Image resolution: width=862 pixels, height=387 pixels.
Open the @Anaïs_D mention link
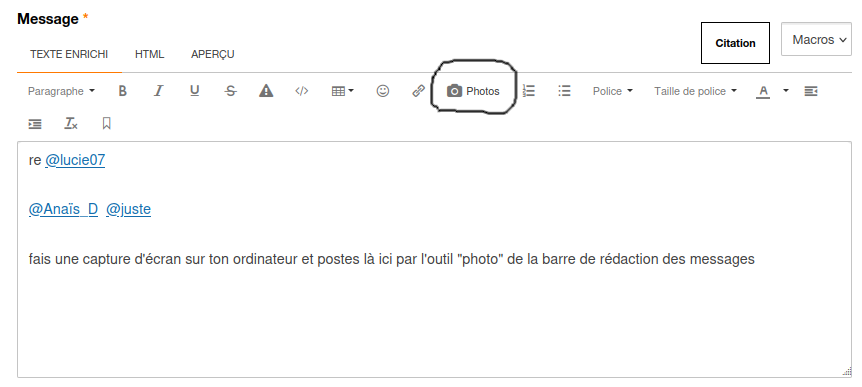[63, 209]
